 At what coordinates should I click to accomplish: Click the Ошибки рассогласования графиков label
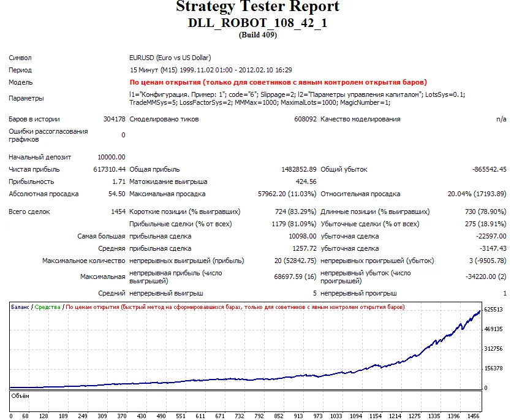48,136
